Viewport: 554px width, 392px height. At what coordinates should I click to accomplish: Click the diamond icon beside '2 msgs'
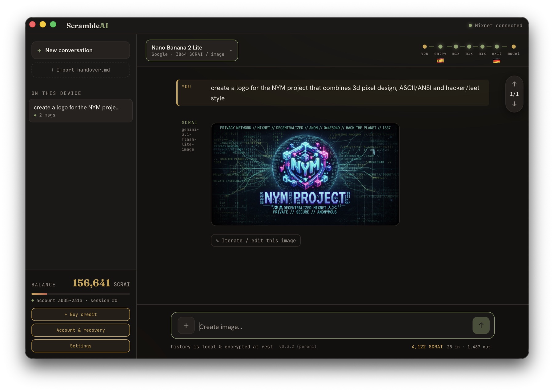coord(35,115)
